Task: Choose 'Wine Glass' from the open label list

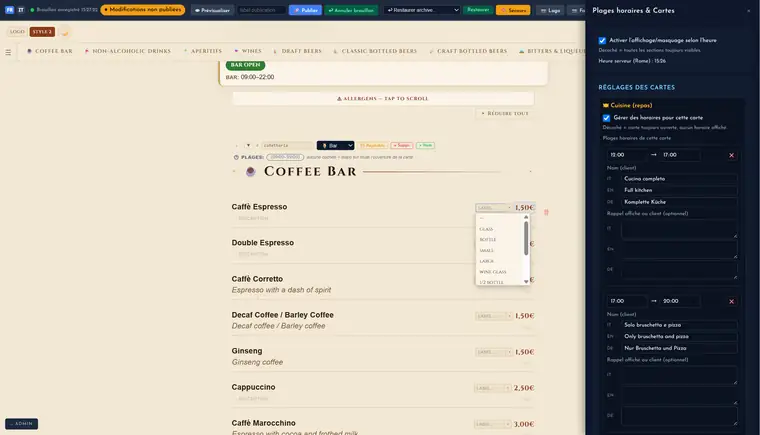Action: [x=492, y=272]
